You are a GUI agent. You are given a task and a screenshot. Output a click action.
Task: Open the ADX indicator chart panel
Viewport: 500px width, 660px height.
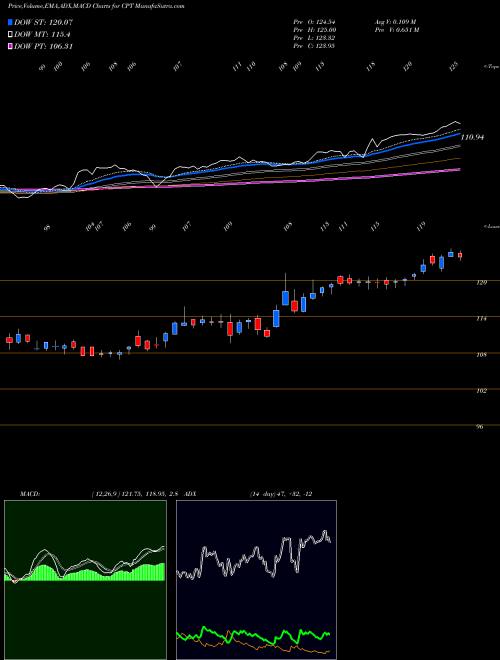tap(256, 580)
